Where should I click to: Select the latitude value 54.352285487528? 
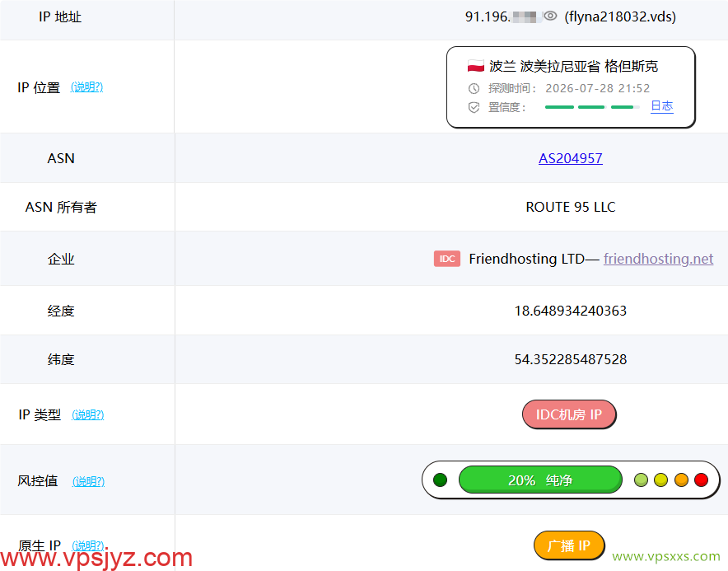pos(570,359)
